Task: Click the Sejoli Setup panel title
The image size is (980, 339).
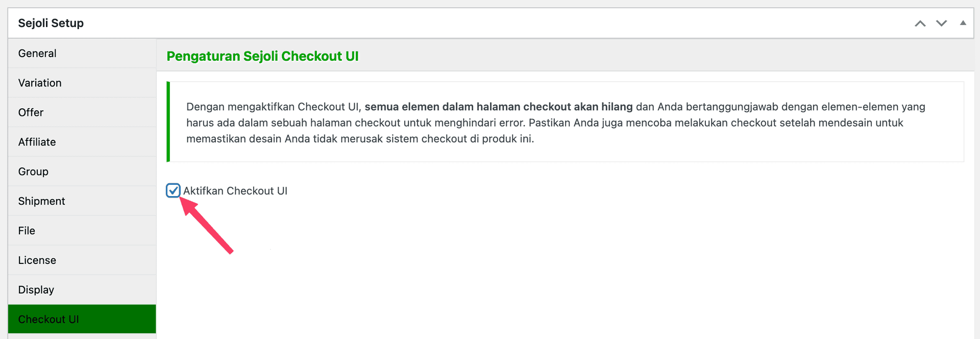Action: (51, 23)
